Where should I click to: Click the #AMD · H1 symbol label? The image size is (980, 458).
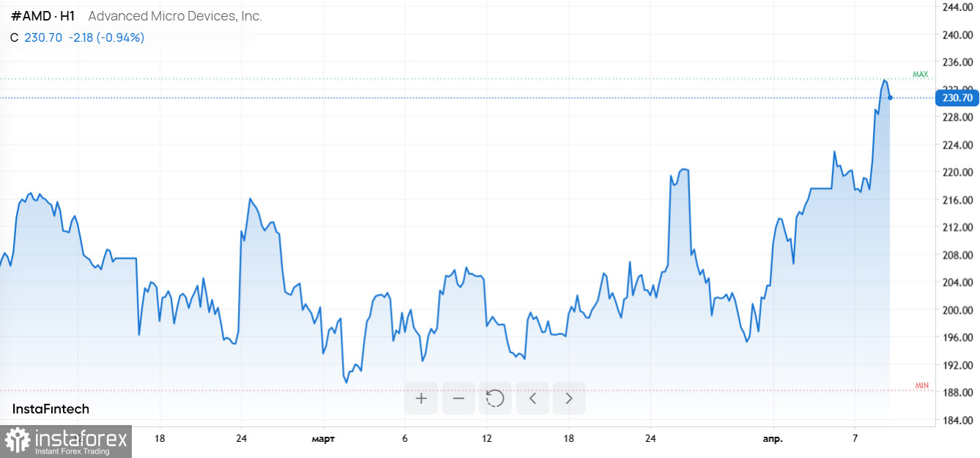[42, 16]
